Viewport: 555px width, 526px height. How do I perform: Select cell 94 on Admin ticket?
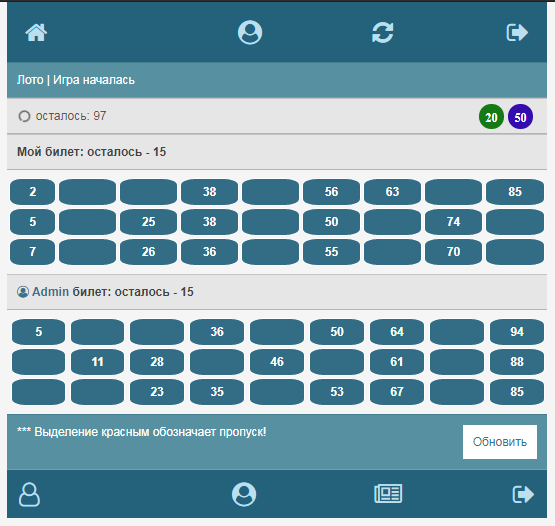517,332
